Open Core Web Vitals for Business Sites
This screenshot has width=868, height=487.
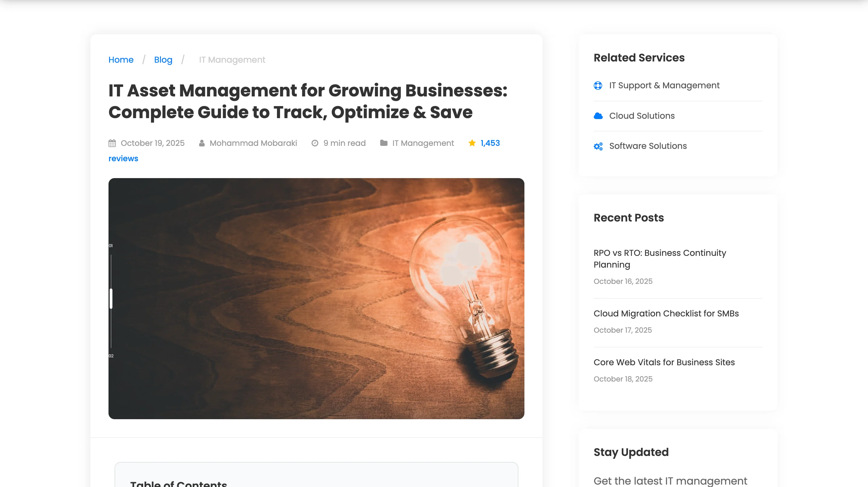pos(664,363)
